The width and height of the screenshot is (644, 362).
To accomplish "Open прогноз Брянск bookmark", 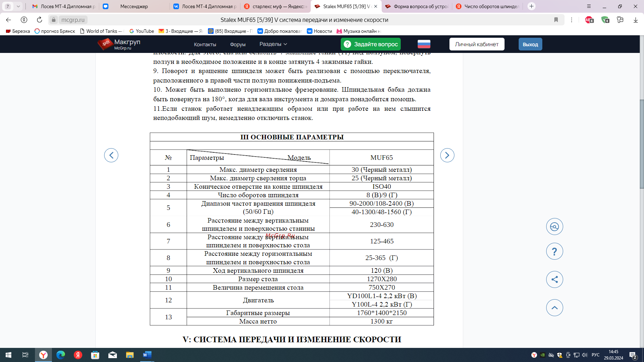I will click(55, 31).
